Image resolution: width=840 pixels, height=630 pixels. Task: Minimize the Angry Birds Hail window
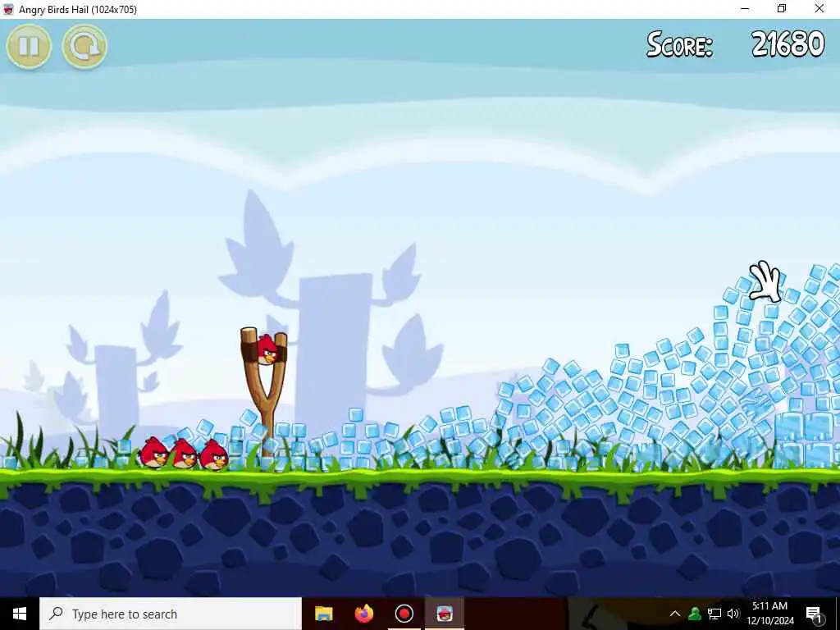745,9
